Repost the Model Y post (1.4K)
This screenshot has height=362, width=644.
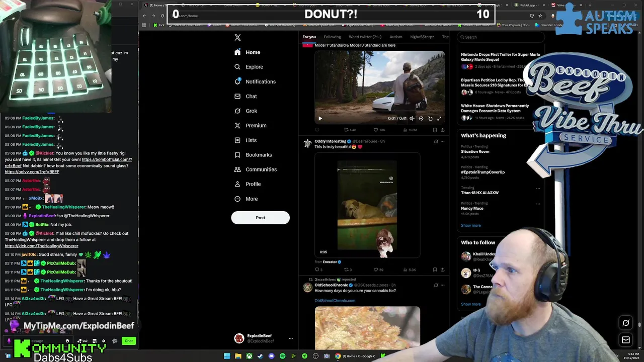pyautogui.click(x=351, y=130)
